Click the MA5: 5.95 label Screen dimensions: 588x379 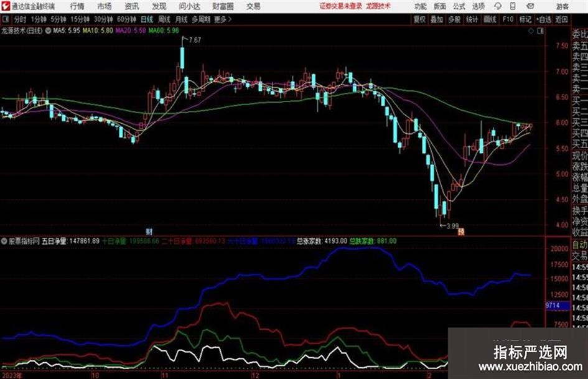click(x=67, y=30)
